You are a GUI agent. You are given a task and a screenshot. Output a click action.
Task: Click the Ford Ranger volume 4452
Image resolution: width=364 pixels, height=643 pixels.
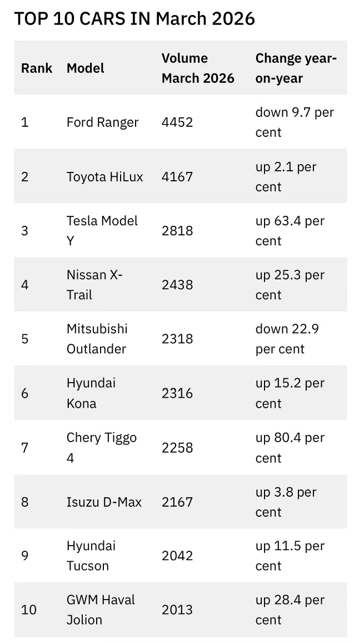point(177,122)
